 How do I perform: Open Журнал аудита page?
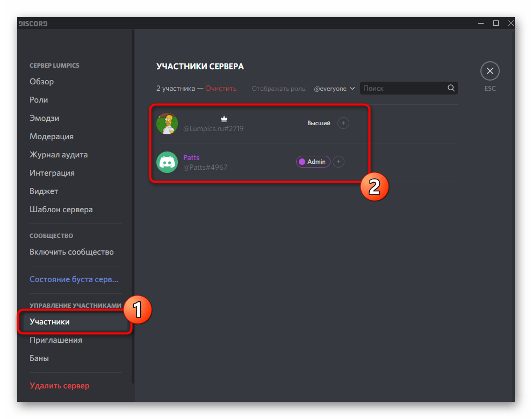[x=59, y=155]
